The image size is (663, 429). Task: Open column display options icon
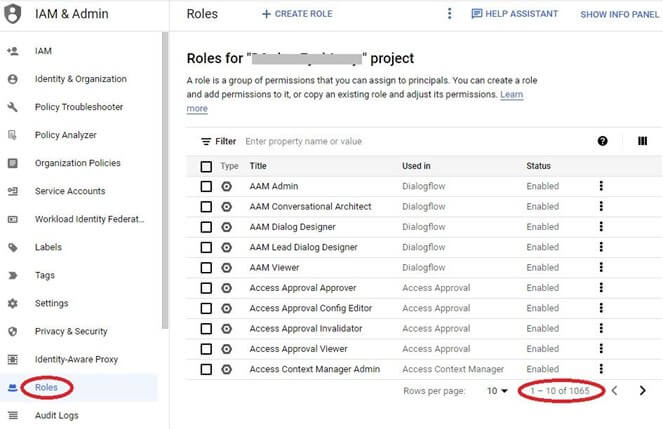click(642, 141)
